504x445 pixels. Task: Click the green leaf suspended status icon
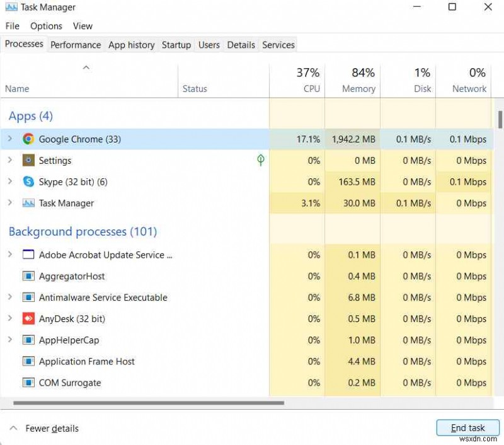(261, 160)
